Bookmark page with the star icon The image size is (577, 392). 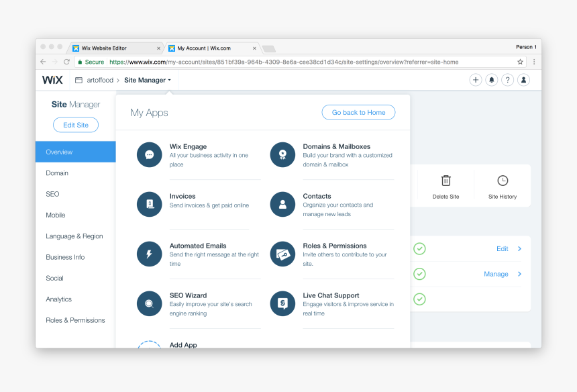[520, 62]
